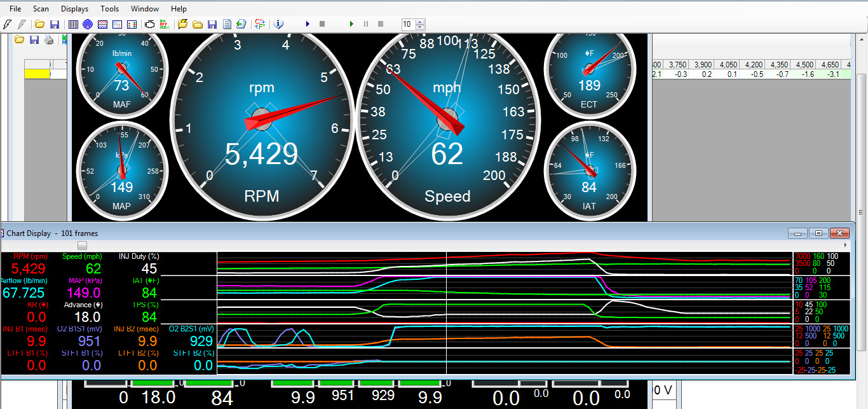Click the "Speed (mph)" chart label
This screenshot has width=868, height=409.
82,256
